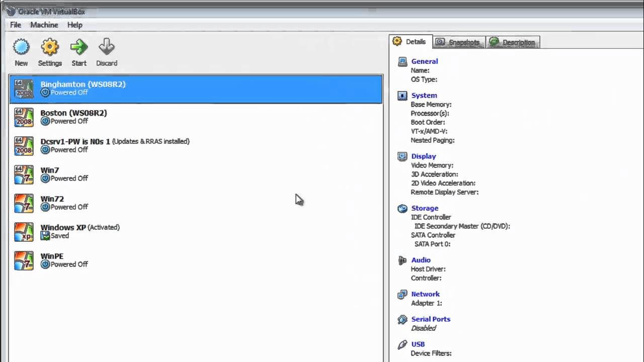Open the Network settings heading link
644x362 pixels.
click(x=425, y=294)
